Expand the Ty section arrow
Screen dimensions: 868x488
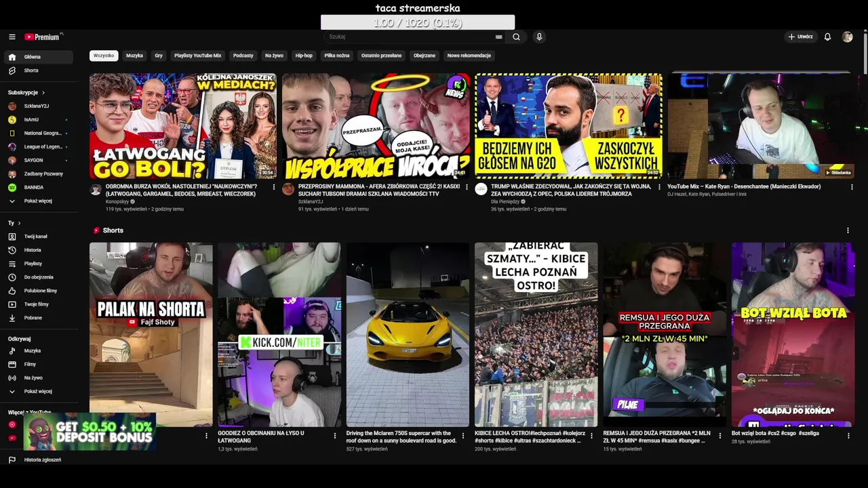[x=19, y=223]
